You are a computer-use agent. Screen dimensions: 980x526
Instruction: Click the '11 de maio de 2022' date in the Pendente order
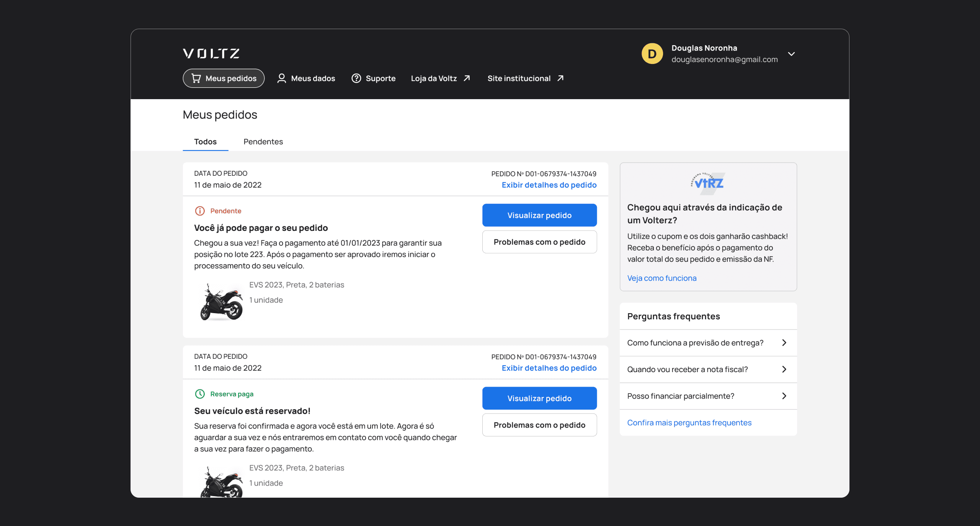pyautogui.click(x=228, y=185)
